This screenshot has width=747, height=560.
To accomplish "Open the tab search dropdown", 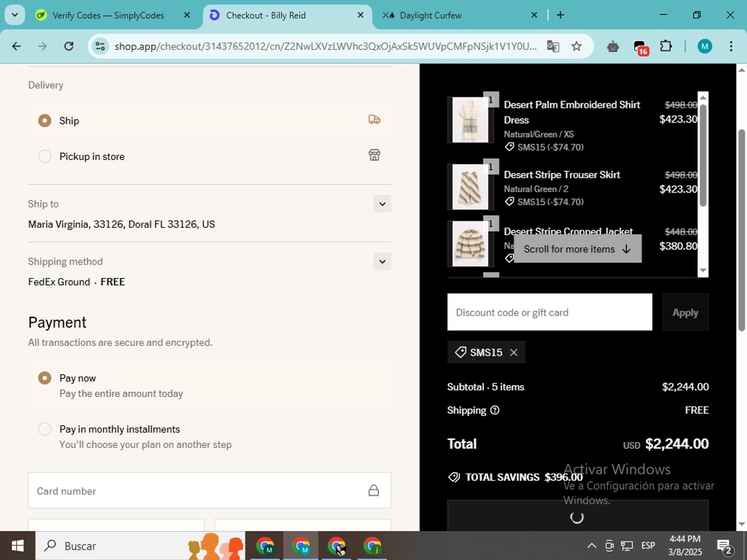I will (15, 15).
